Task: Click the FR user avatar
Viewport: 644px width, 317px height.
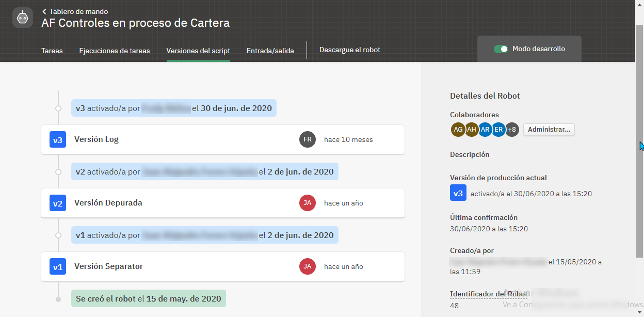Action: point(308,139)
